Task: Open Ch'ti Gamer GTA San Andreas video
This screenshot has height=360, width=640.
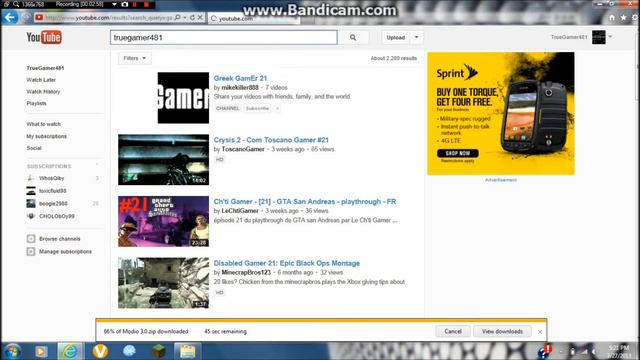Action: [305, 202]
